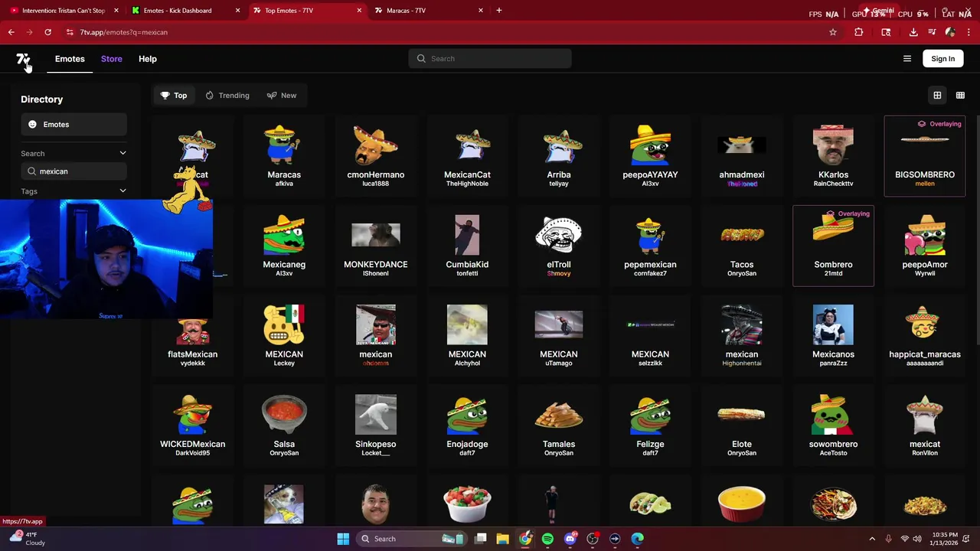Open the browser extensions puzzle icon
The height and width of the screenshot is (551, 980).
[x=859, y=32]
